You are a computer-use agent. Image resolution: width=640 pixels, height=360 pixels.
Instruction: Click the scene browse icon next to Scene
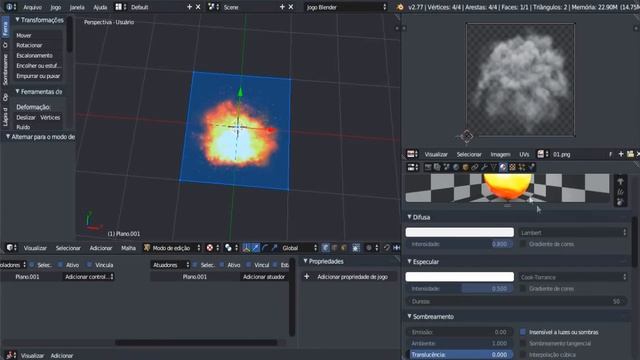click(x=213, y=7)
